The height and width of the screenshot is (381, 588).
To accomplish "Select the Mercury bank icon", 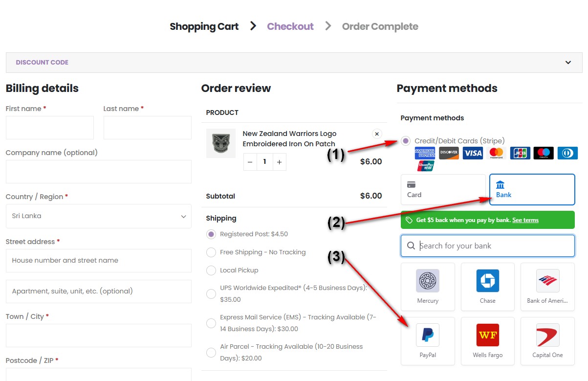I will (x=428, y=287).
